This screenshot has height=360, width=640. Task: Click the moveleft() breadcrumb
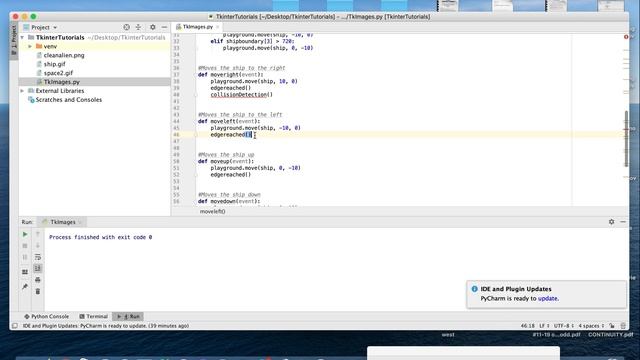coord(212,211)
